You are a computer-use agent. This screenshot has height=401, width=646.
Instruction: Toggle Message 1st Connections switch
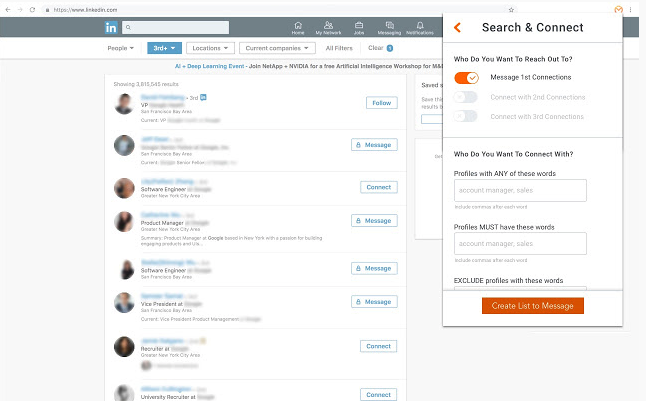click(466, 77)
